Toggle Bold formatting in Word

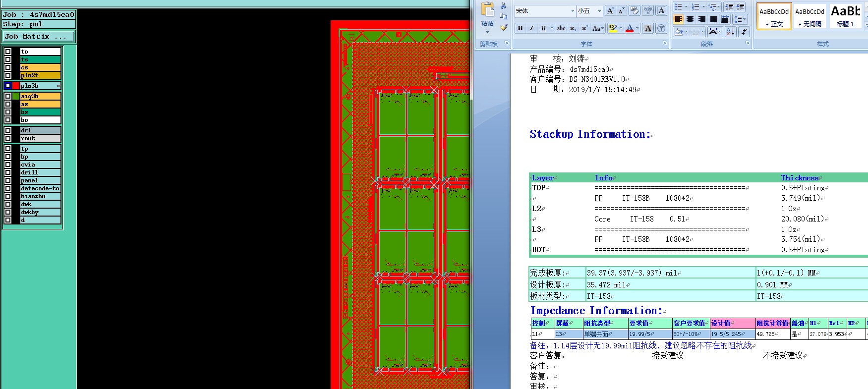[520, 28]
